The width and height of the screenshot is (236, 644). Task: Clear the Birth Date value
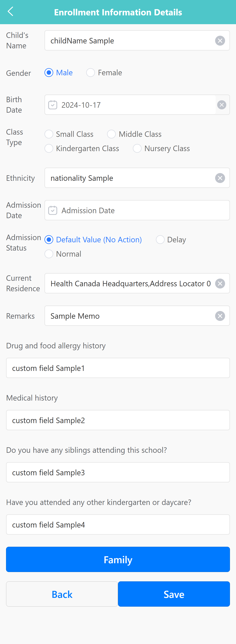tap(222, 105)
